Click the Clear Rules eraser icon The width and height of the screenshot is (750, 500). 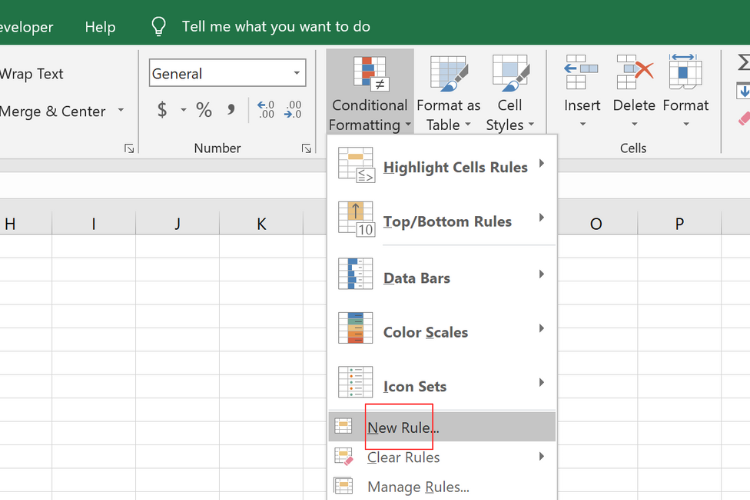(x=343, y=456)
